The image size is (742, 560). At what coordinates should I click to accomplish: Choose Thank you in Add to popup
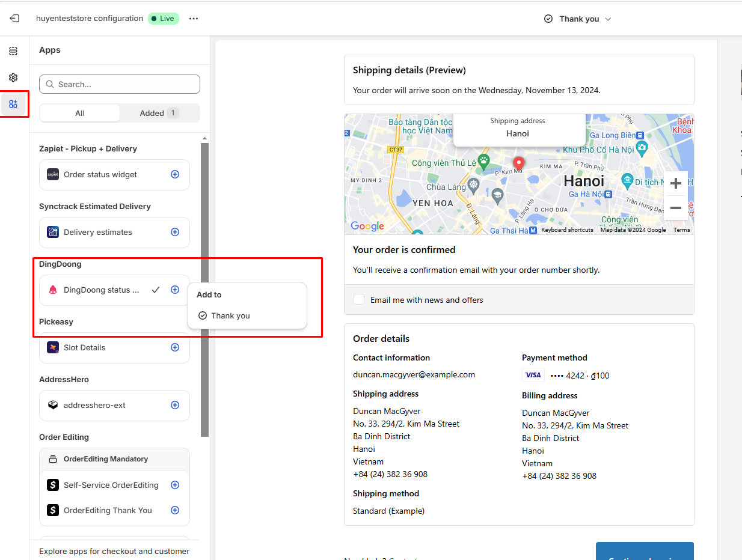pos(230,315)
